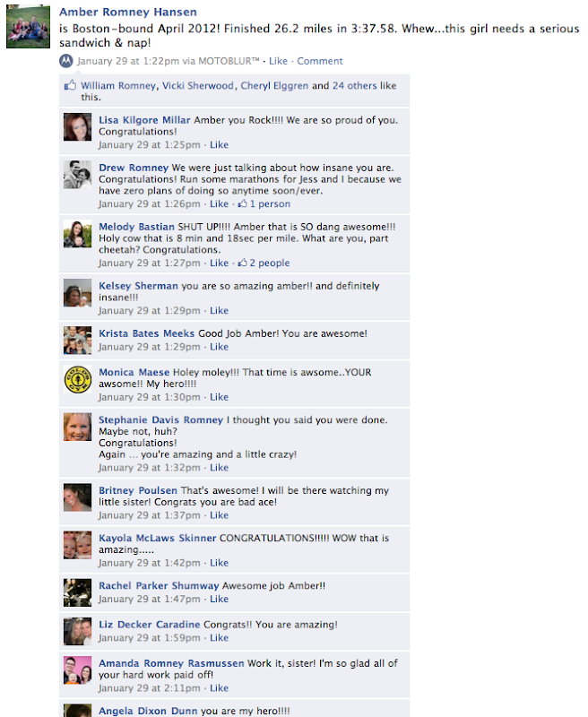Show the 24 others who liked this
Image resolution: width=588 pixels, height=717 pixels.
[x=355, y=85]
